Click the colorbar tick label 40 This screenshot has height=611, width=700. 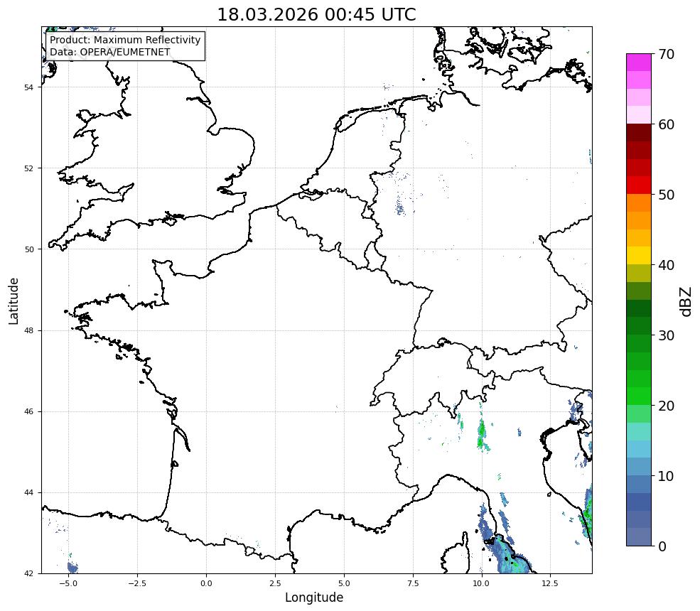(666, 265)
